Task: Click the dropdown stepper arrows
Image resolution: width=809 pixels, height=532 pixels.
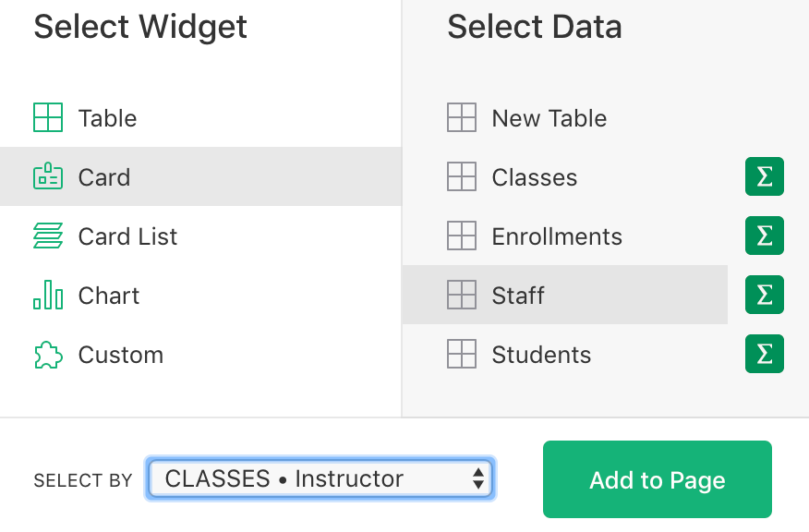Action: pos(477,478)
